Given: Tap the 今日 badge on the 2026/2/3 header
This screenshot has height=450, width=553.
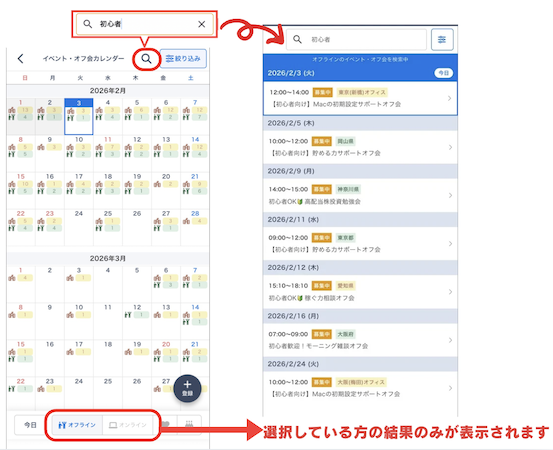Looking at the screenshot, I should click(x=443, y=73).
